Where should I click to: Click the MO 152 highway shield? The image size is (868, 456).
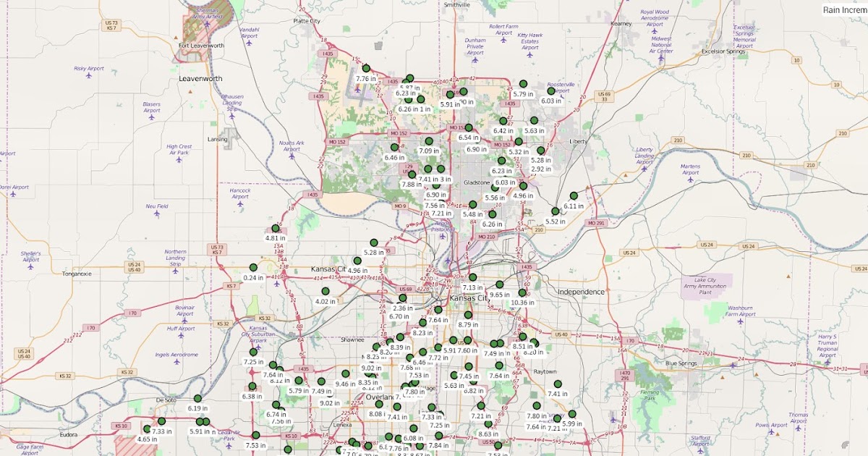tap(399, 132)
